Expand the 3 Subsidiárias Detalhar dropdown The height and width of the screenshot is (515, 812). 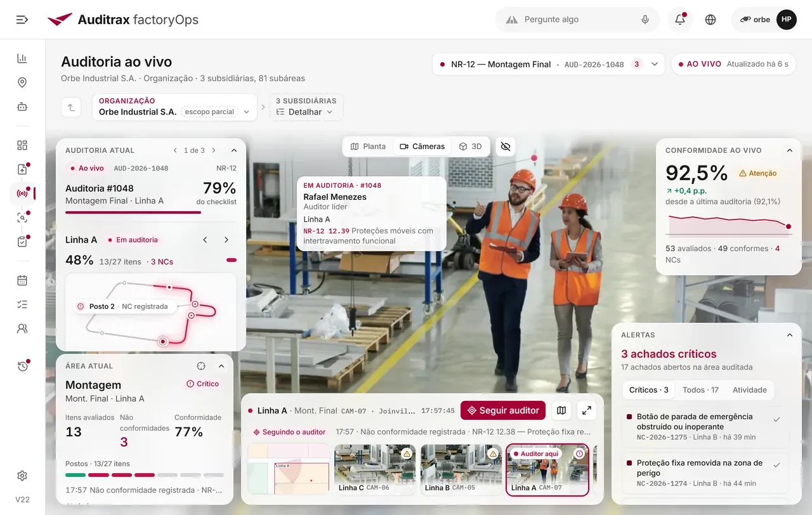pyautogui.click(x=306, y=107)
